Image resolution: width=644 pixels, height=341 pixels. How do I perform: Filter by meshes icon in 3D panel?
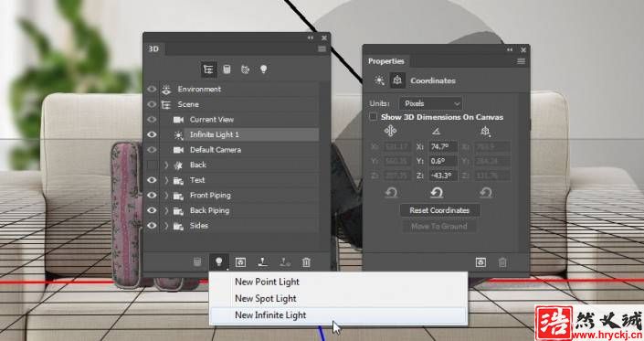[227, 69]
